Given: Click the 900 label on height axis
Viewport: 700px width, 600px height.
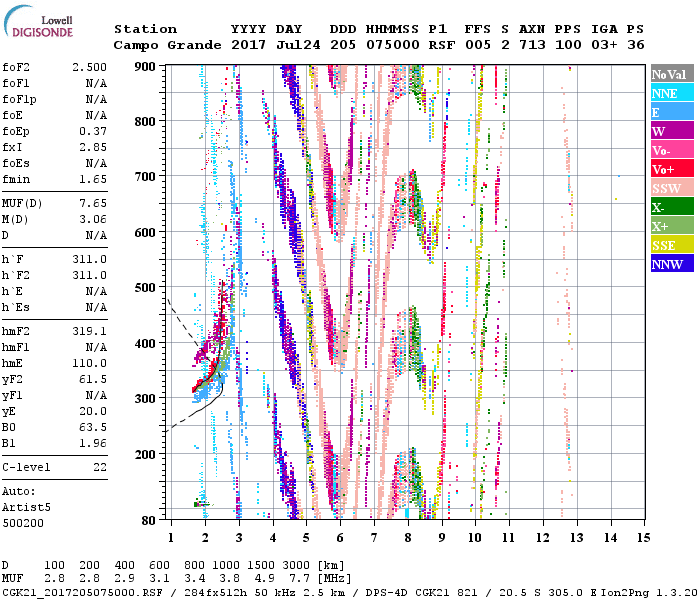Looking at the screenshot, I should point(146,66).
